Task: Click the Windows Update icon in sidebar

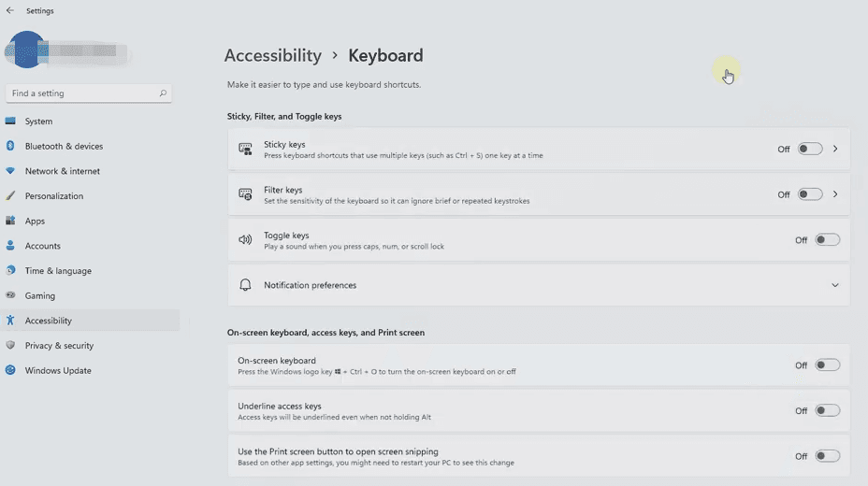Action: pos(10,370)
